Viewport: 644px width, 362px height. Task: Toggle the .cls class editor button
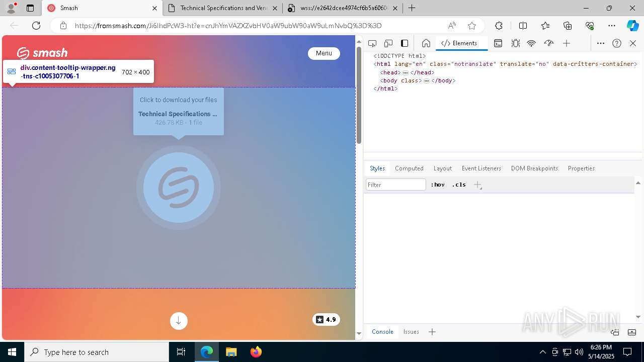(459, 185)
